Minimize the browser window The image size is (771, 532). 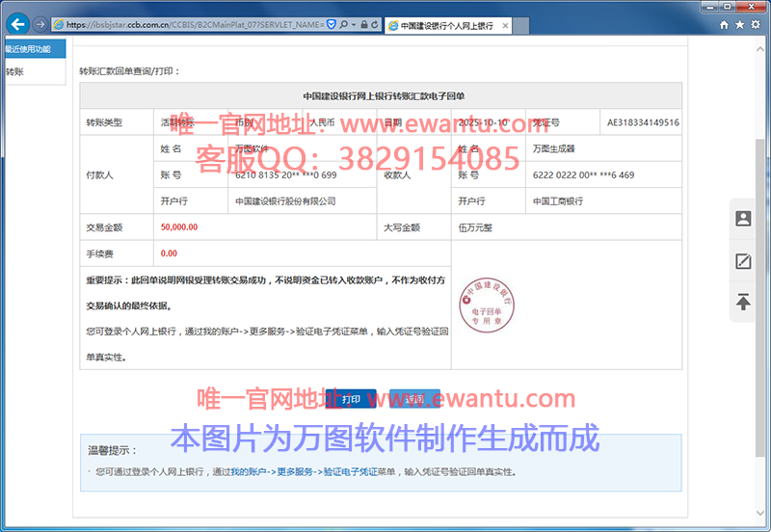709,7
